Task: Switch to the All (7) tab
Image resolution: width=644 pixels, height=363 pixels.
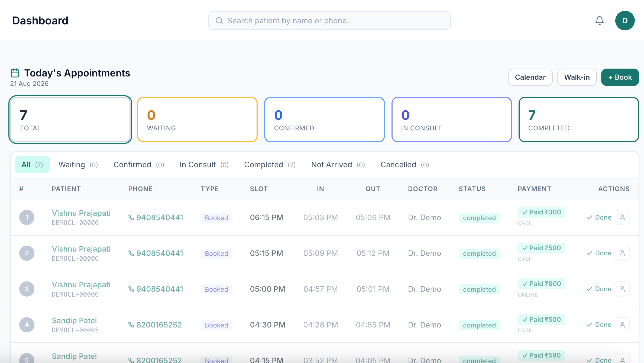Action: click(x=32, y=165)
